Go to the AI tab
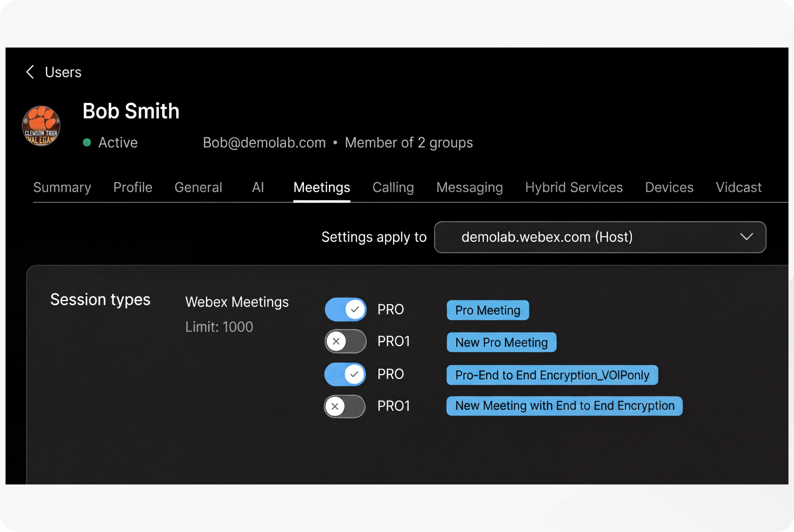The height and width of the screenshot is (532, 794). 258,187
